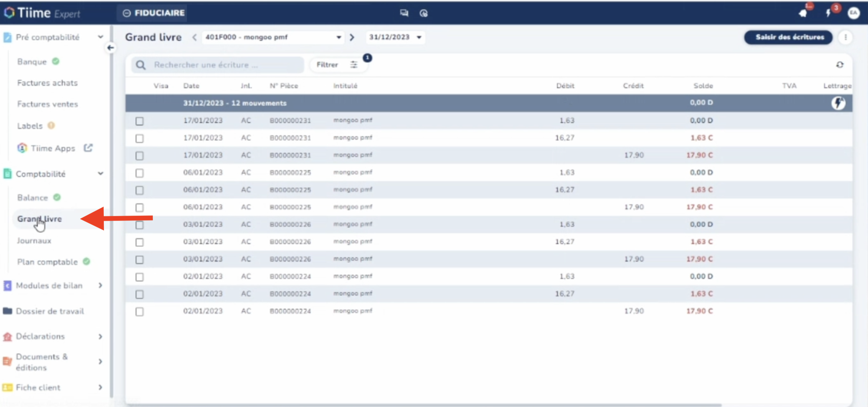This screenshot has width=868, height=407.
Task: Open Plan comptable in the sidebar
Action: [x=48, y=262]
